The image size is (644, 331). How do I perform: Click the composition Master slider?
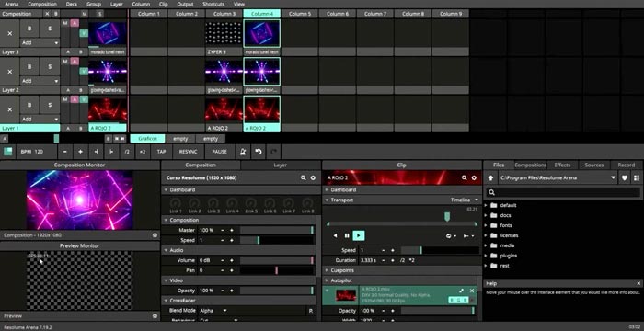point(276,231)
